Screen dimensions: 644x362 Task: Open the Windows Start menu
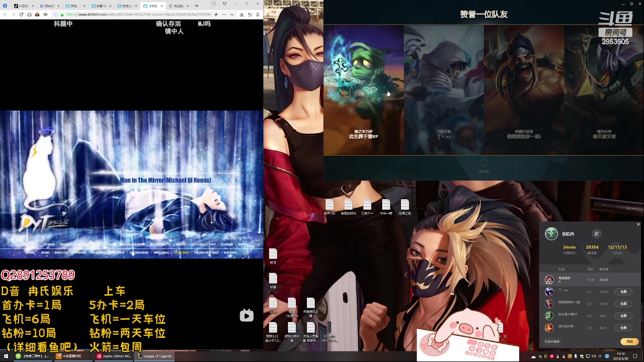click(x=6, y=356)
